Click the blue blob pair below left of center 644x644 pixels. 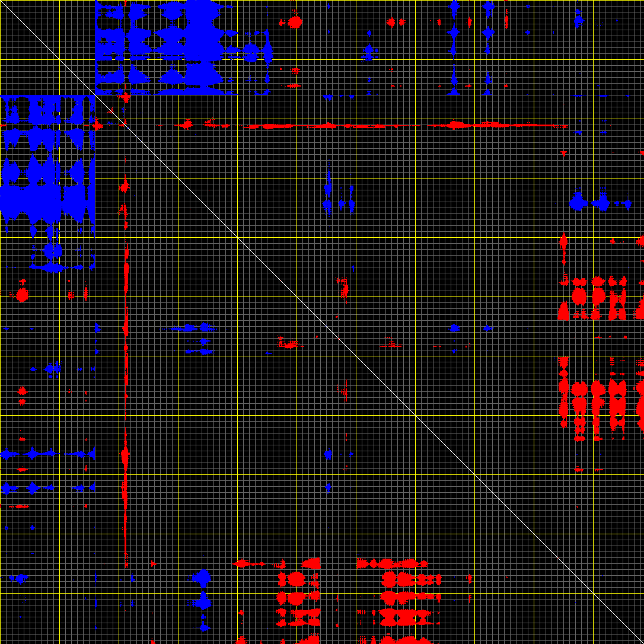click(x=197, y=327)
